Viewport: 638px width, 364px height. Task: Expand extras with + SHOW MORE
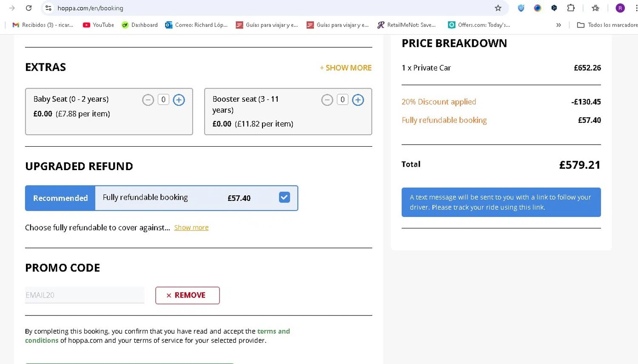346,68
